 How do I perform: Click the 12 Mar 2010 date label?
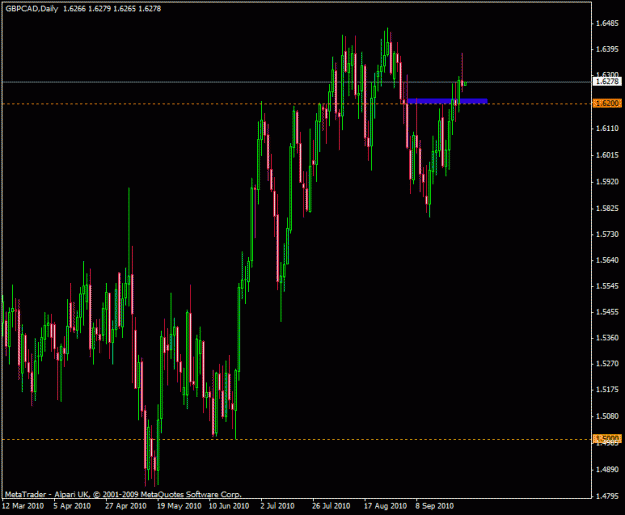pos(23,506)
